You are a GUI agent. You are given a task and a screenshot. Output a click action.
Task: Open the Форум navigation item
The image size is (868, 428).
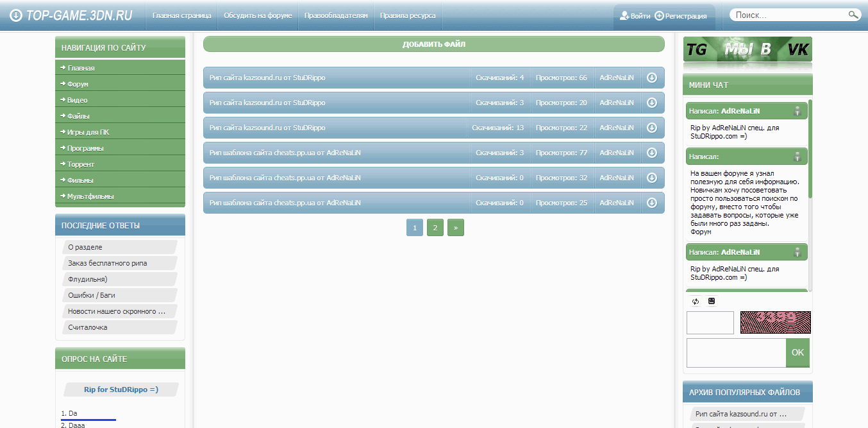tap(78, 84)
